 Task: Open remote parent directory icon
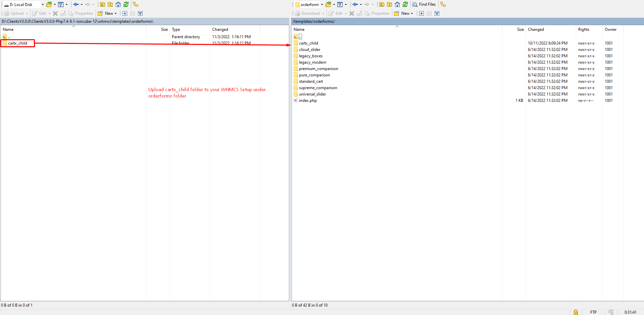382,4
